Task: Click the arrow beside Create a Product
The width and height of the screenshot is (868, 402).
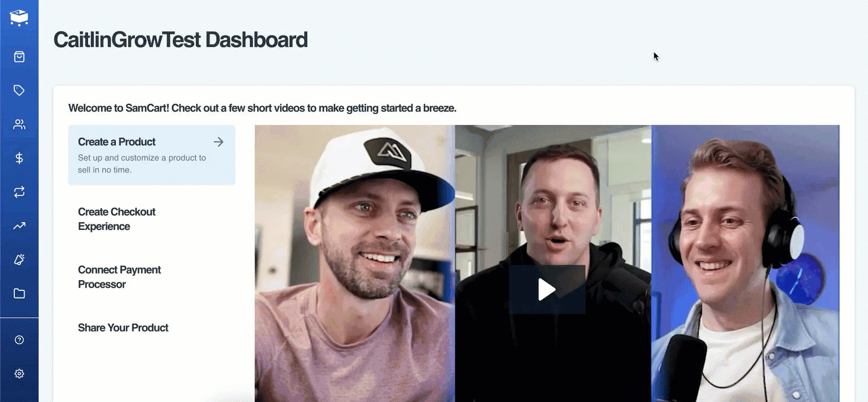Action: pos(219,142)
